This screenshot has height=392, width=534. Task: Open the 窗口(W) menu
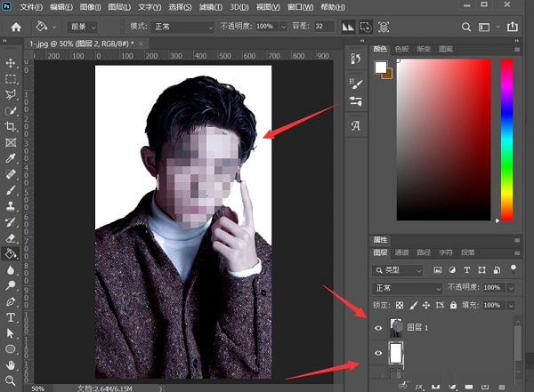pos(301,7)
